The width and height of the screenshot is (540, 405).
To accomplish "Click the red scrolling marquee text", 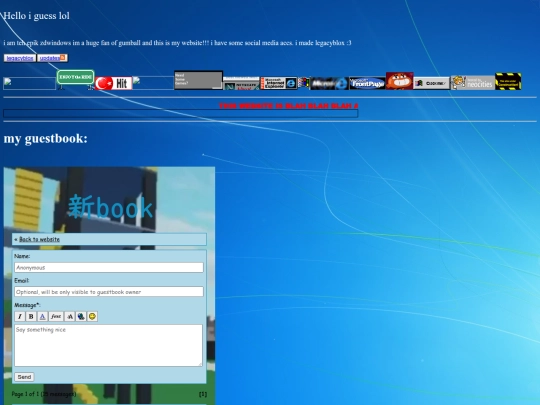I will [x=289, y=106].
